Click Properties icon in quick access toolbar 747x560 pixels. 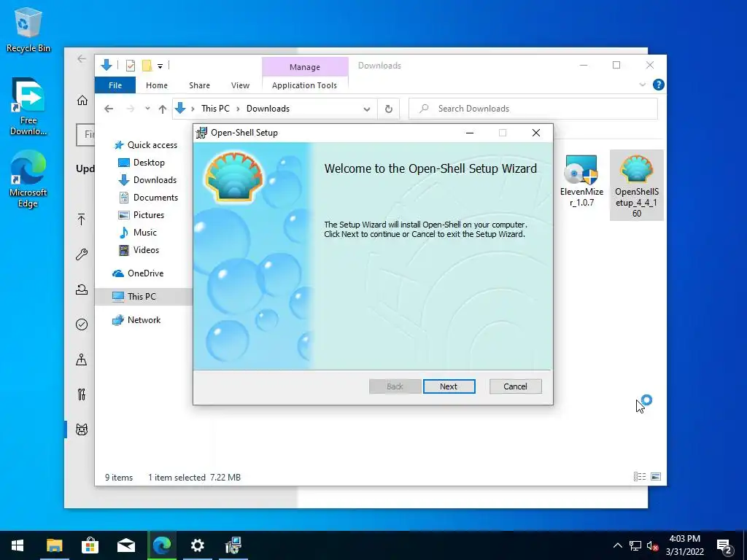(x=130, y=66)
